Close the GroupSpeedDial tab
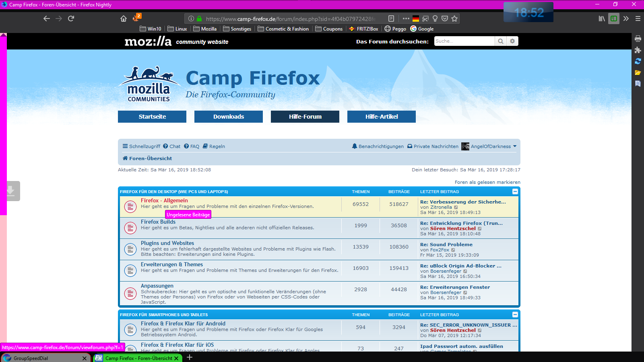The width and height of the screenshot is (644, 362). (x=84, y=358)
